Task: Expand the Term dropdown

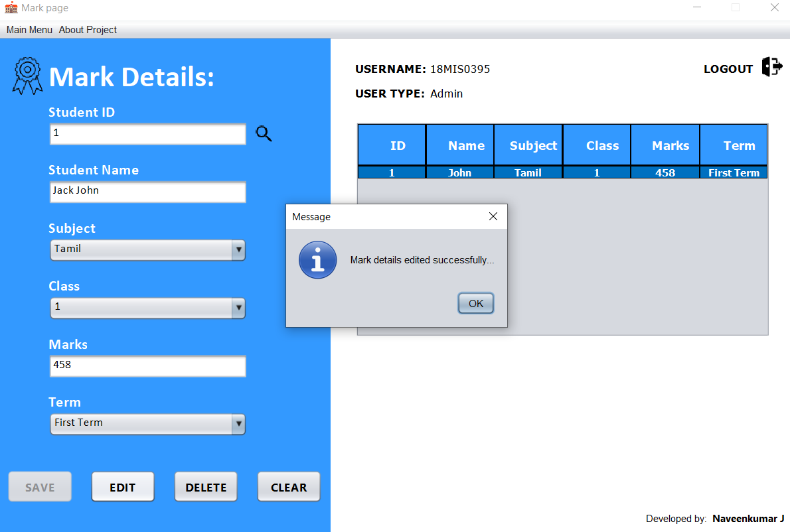Action: (238, 424)
